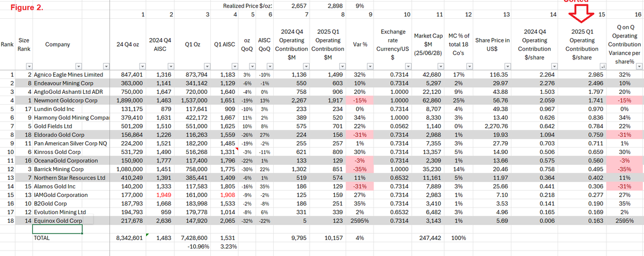
Task: Select Newmont's 1,899,000 Q4 oz value
Action: tap(129, 100)
